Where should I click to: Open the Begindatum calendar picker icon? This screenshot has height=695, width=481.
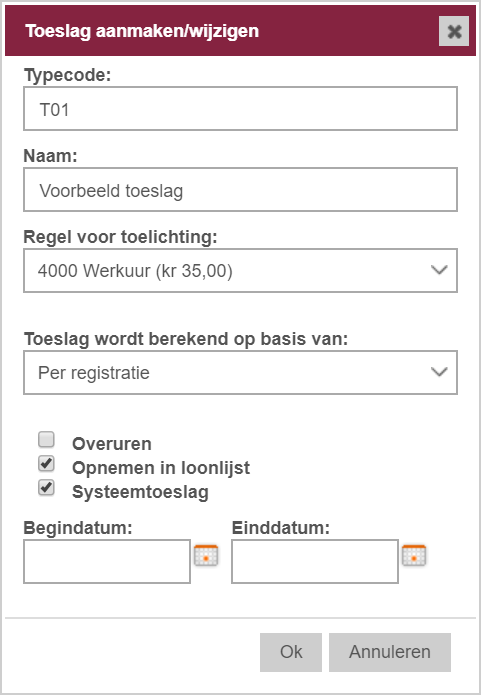tap(206, 555)
